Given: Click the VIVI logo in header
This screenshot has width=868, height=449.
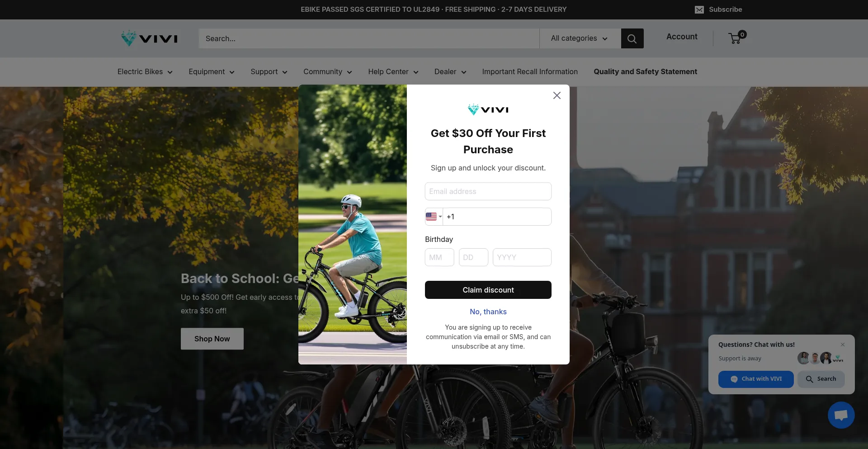Looking at the screenshot, I should point(150,38).
